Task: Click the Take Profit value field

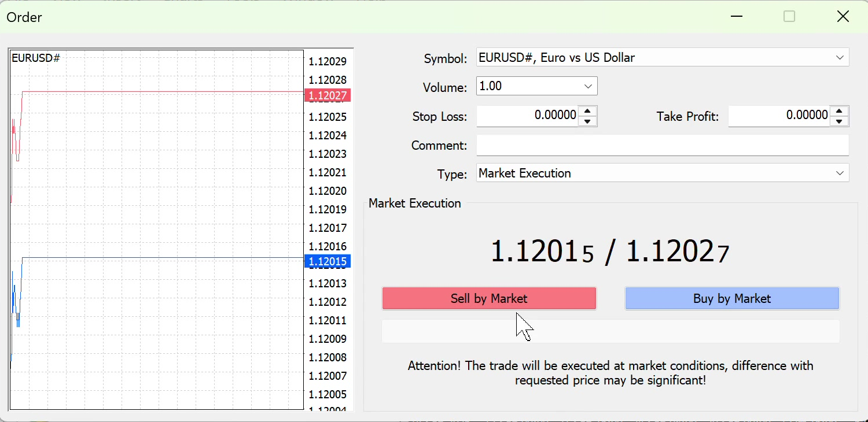Action: tap(779, 116)
